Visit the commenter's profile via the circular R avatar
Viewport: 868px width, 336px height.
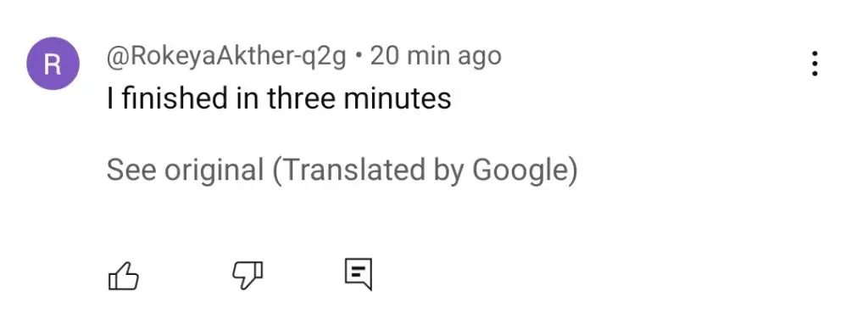pos(53,64)
